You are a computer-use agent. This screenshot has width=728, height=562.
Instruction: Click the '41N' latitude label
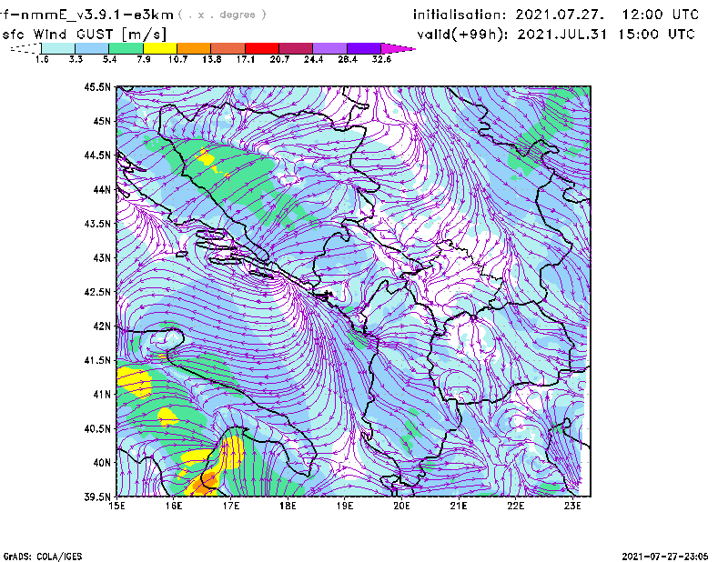point(102,395)
